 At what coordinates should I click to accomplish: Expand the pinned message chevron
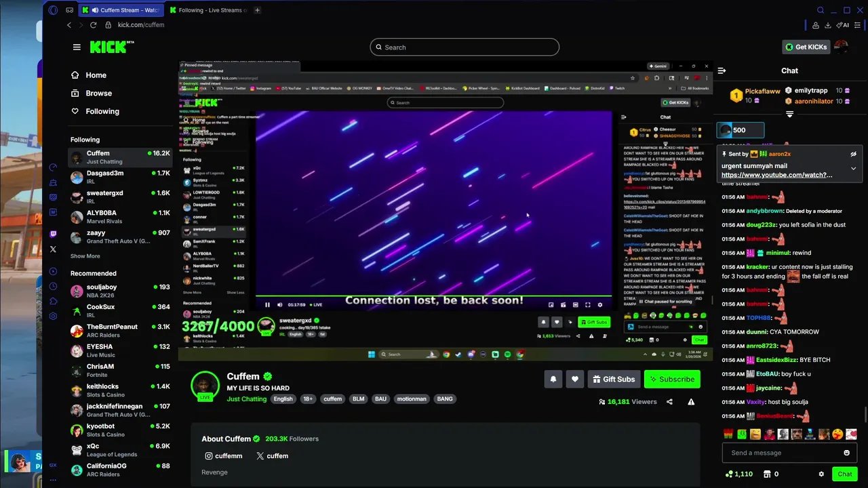pos(854,168)
